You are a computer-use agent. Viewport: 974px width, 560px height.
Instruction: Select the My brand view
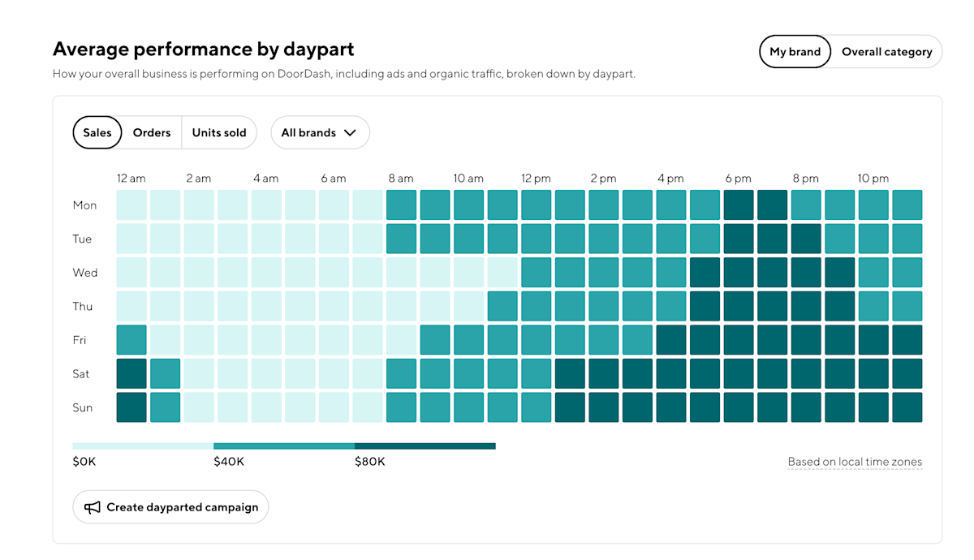(x=795, y=52)
